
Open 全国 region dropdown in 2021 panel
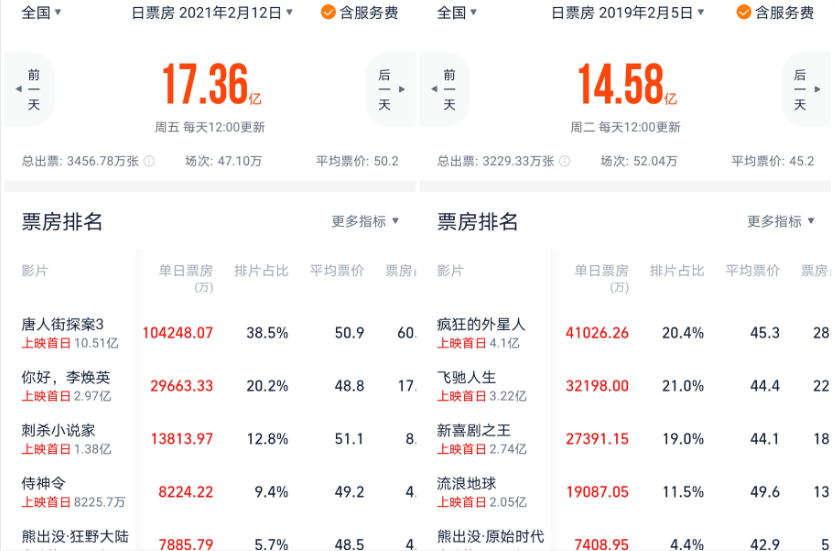pos(41,12)
